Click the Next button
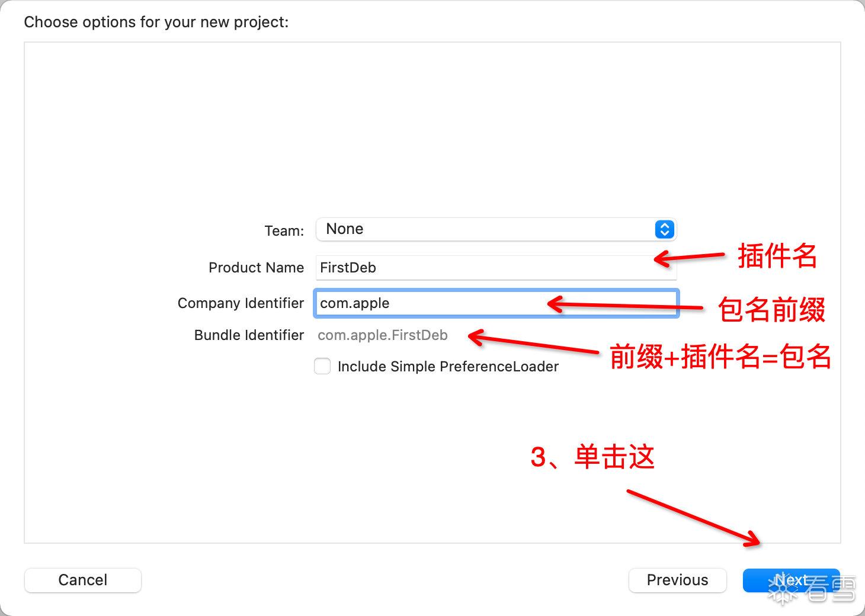Screen dimensions: 865x616 point(791,580)
